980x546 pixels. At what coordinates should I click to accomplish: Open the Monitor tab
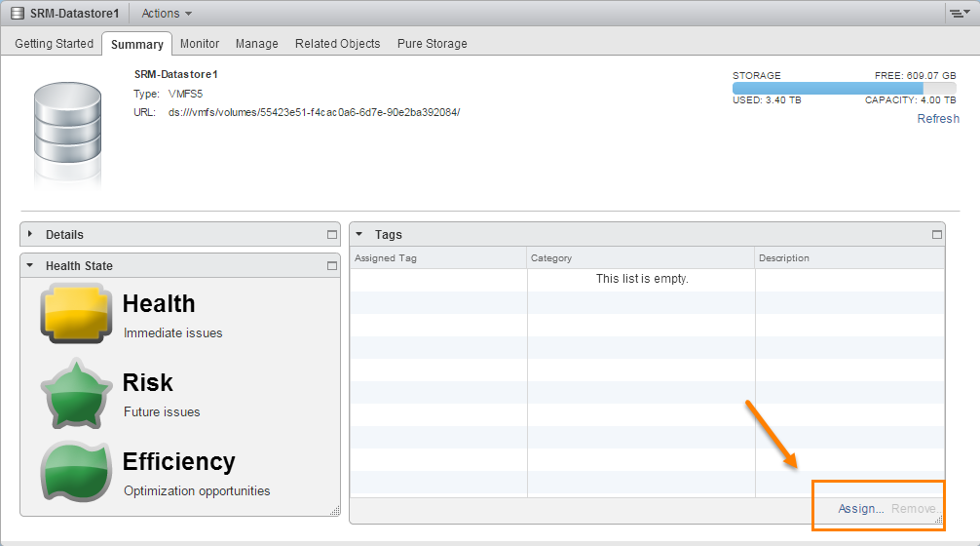(200, 43)
